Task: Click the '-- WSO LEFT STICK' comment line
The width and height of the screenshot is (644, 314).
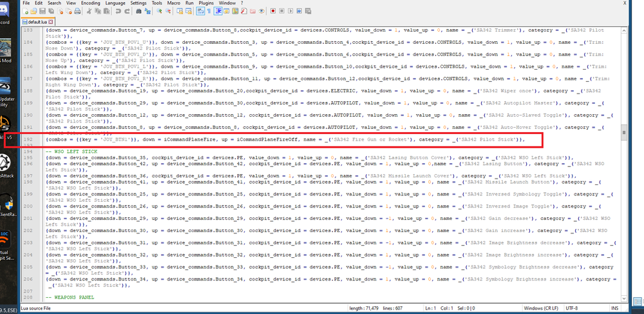Action: [71, 152]
